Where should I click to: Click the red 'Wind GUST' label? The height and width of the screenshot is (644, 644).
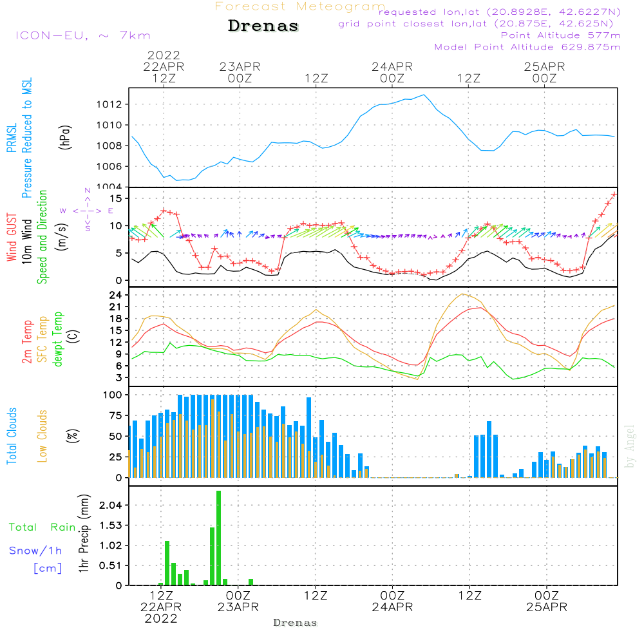(x=12, y=237)
